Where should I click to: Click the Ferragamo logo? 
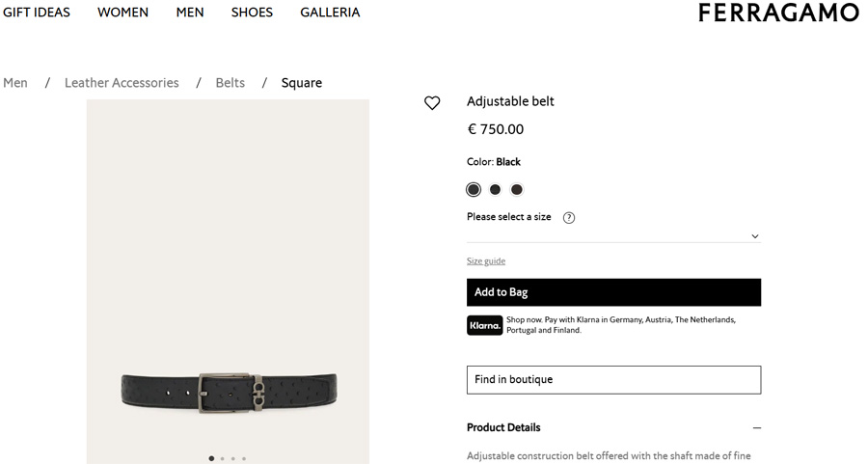pyautogui.click(x=778, y=14)
